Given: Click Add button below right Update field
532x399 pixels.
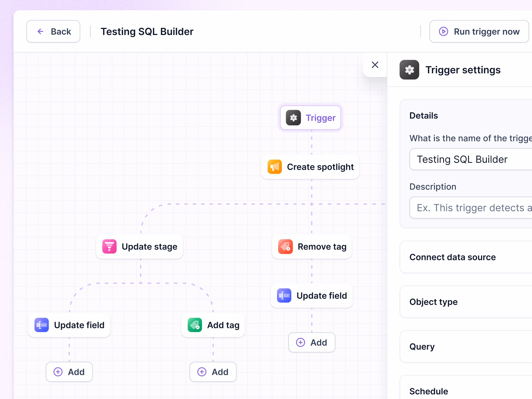Looking at the screenshot, I should click(312, 343).
